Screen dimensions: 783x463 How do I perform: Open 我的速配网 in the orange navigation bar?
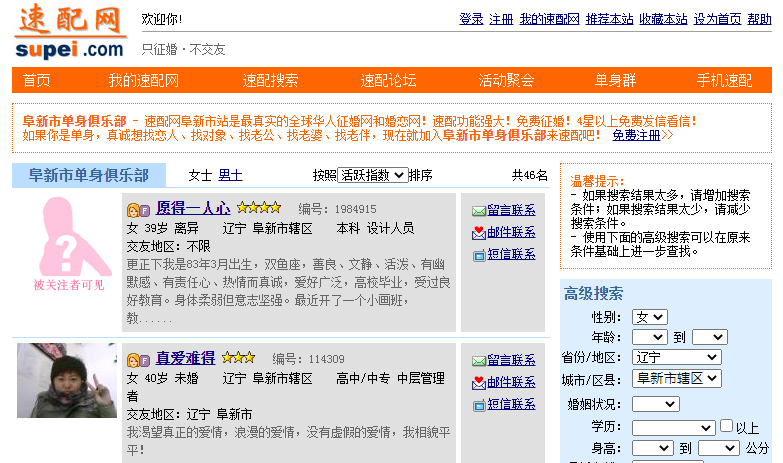click(144, 80)
